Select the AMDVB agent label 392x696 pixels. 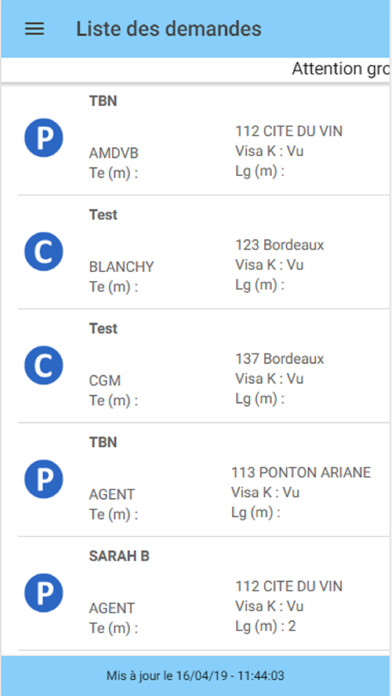point(114,153)
